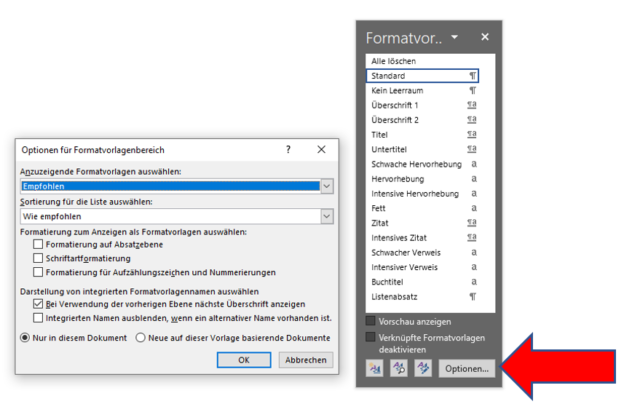Confirm the dialog with OK

[243, 359]
